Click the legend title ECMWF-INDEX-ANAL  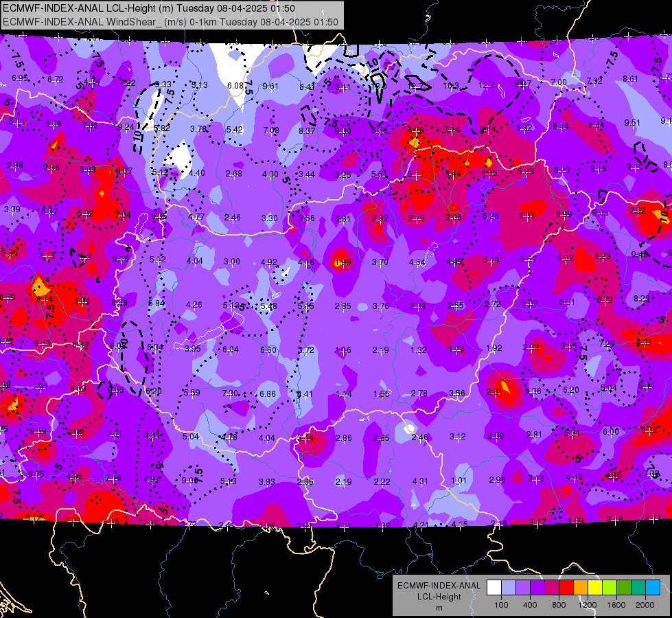point(439,586)
